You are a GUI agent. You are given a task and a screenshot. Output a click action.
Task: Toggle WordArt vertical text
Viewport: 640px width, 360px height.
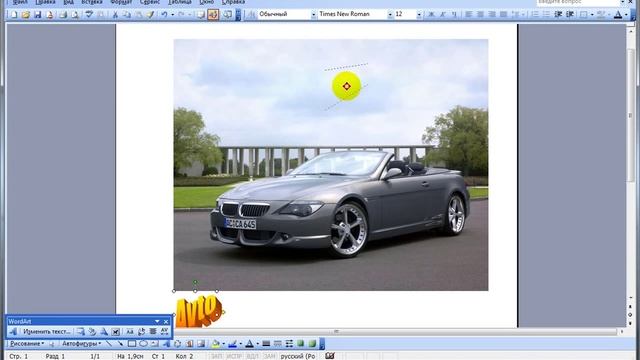coord(141,331)
